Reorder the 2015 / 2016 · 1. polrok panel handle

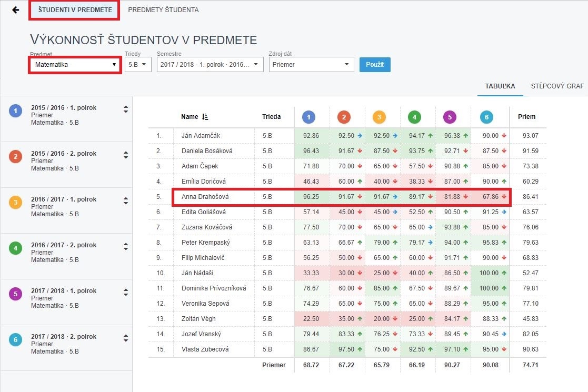125,109
